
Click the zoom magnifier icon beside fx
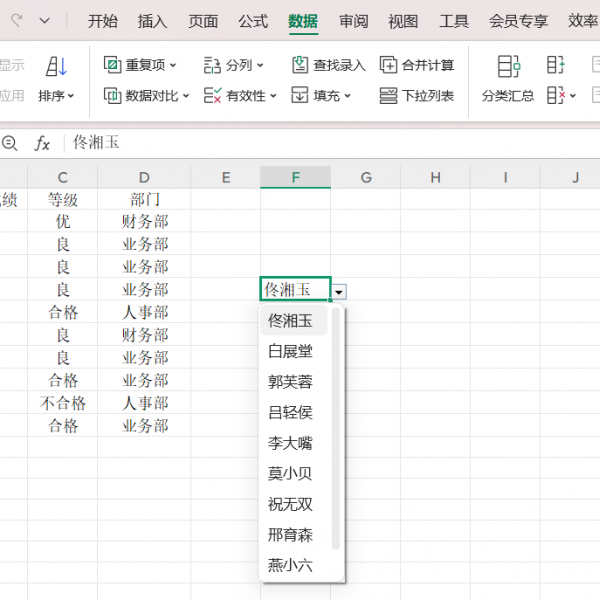[11, 143]
